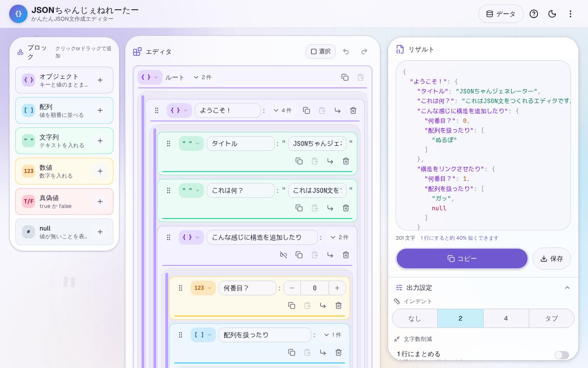Open string type dropdown of タイトル
This screenshot has width=588, height=368.
coord(191,144)
